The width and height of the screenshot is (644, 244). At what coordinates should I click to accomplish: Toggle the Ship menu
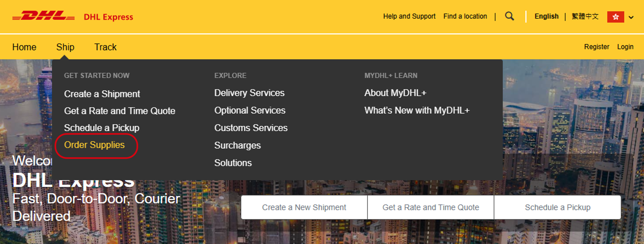65,47
